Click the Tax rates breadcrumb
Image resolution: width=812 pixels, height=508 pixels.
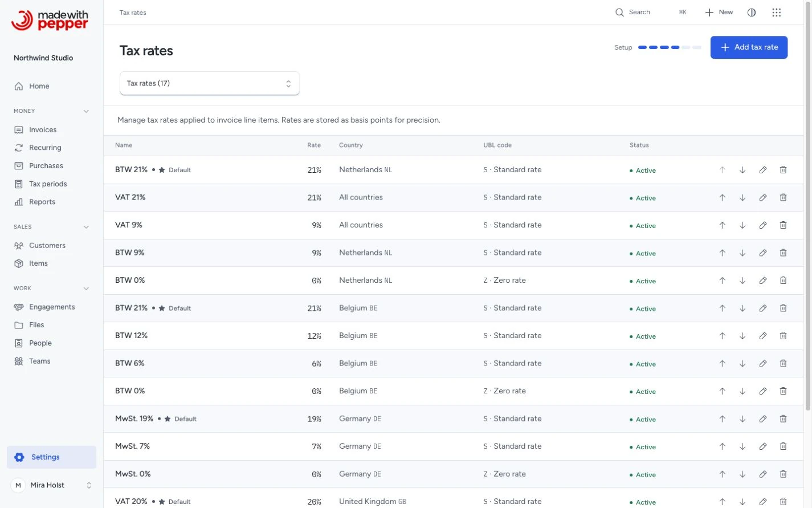(133, 13)
